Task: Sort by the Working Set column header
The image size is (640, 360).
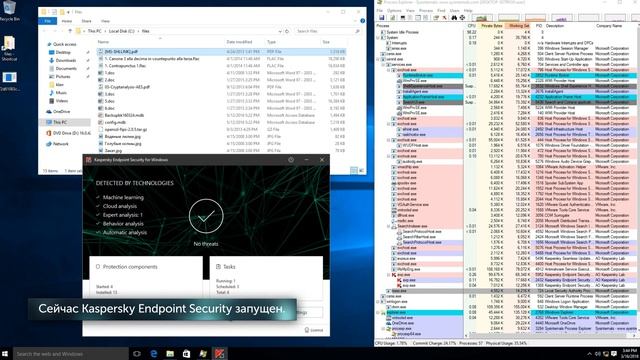Action: [x=518, y=26]
